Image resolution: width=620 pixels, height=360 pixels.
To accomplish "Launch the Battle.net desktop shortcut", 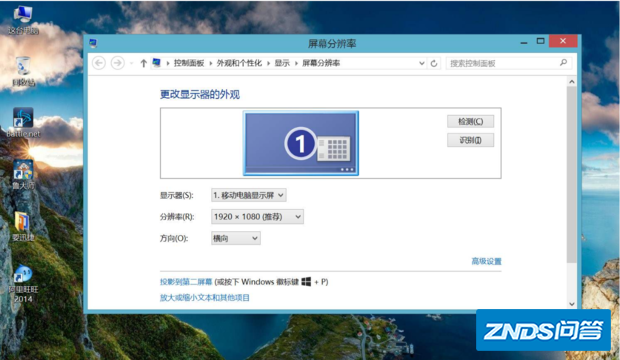I will click(23, 123).
